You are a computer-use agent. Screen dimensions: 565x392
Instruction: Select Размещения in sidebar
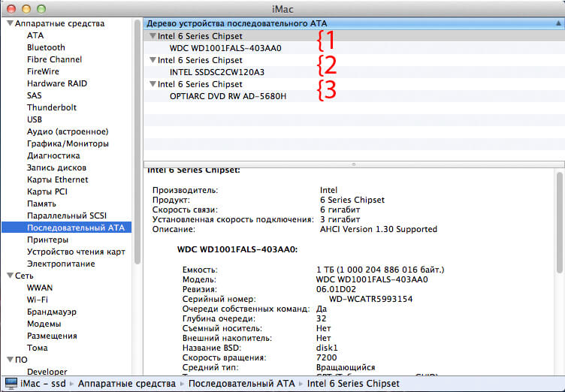coord(52,336)
